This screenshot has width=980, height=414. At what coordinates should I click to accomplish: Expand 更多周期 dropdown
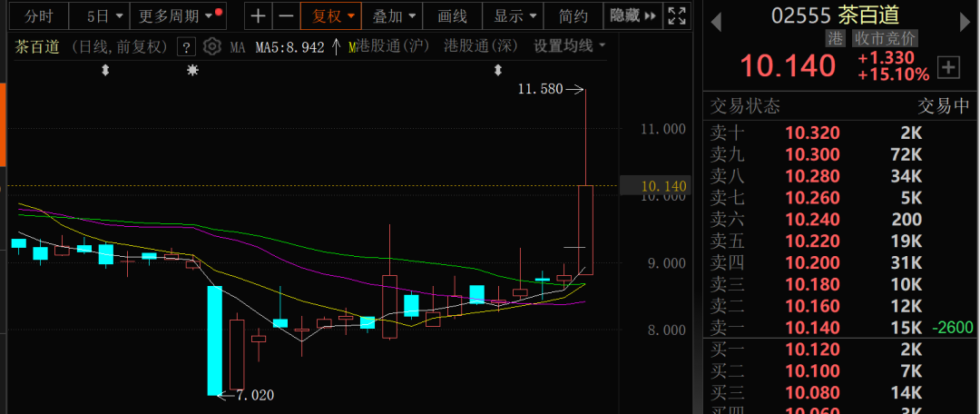click(x=178, y=15)
